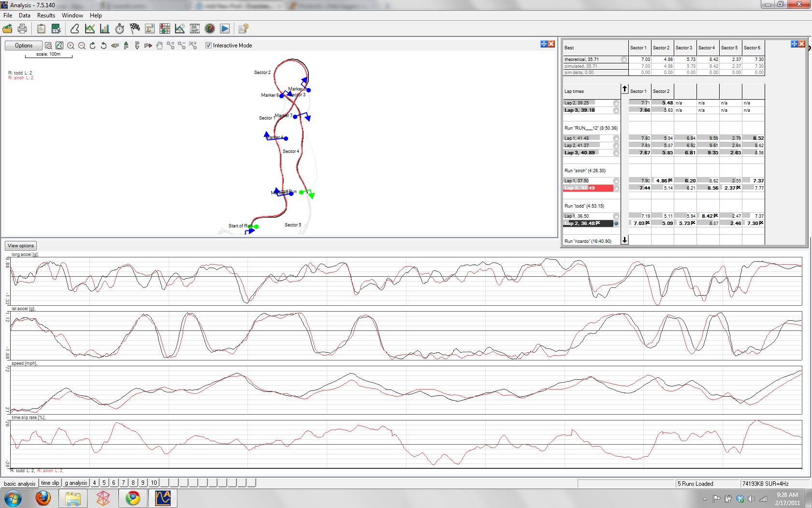Screen dimensions: 812x508
Task: Open the video camera film icon
Action: coord(195,29)
